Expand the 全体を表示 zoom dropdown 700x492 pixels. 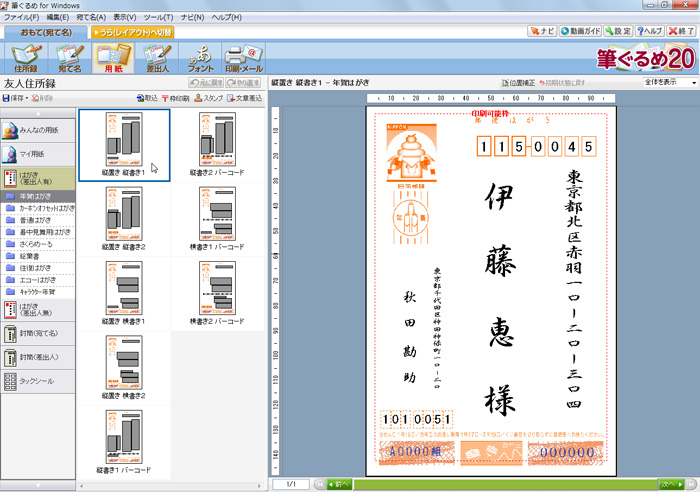[672, 82]
